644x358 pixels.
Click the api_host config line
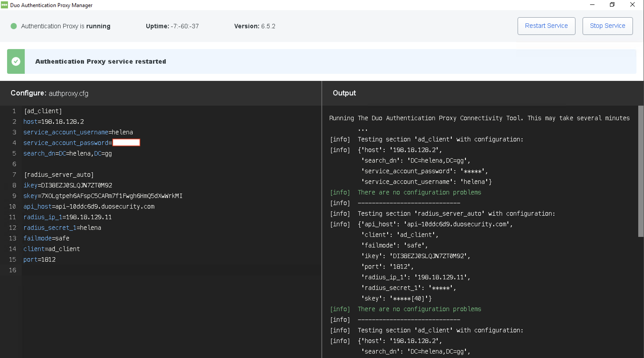[x=89, y=206]
